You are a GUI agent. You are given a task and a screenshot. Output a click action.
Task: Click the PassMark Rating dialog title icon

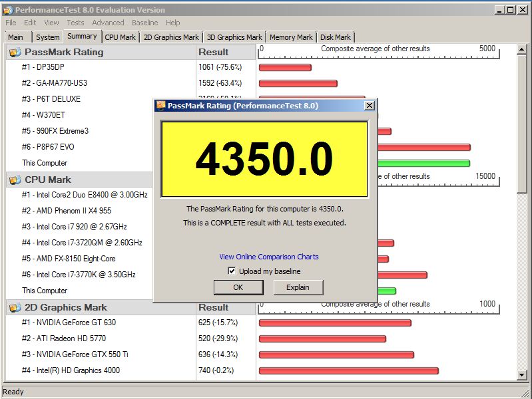pos(160,106)
